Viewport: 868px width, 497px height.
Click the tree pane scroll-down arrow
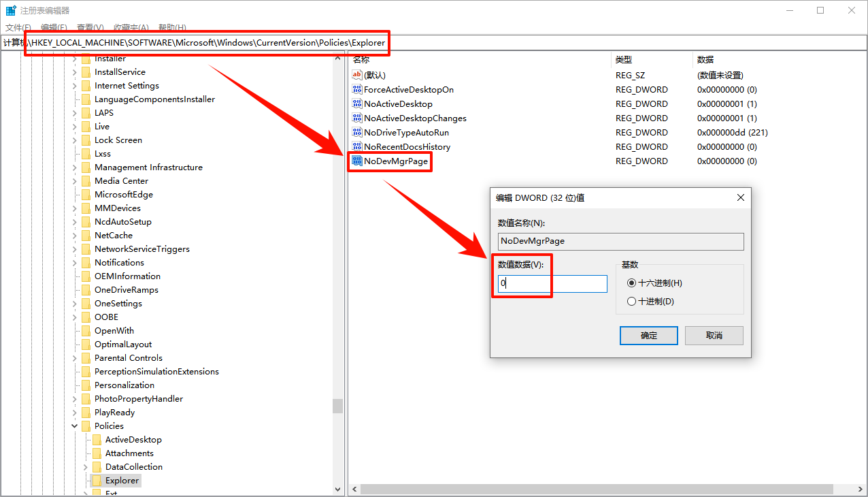[x=338, y=489]
